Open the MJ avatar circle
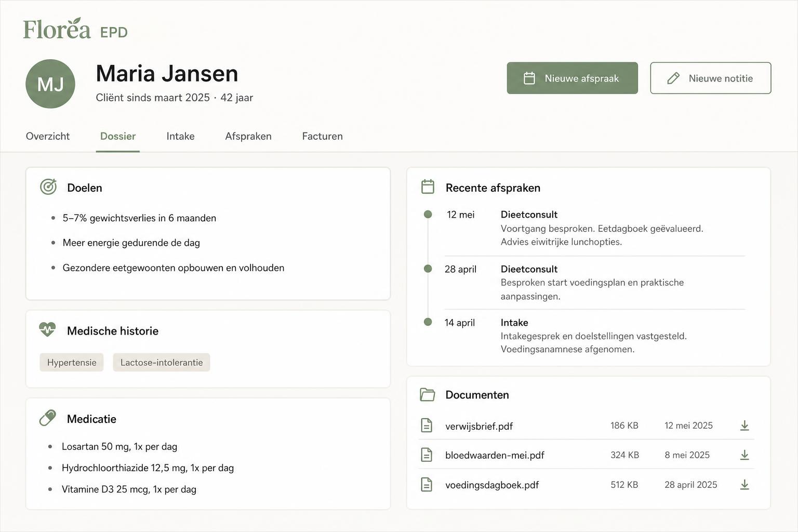This screenshot has width=798, height=532. tap(50, 84)
